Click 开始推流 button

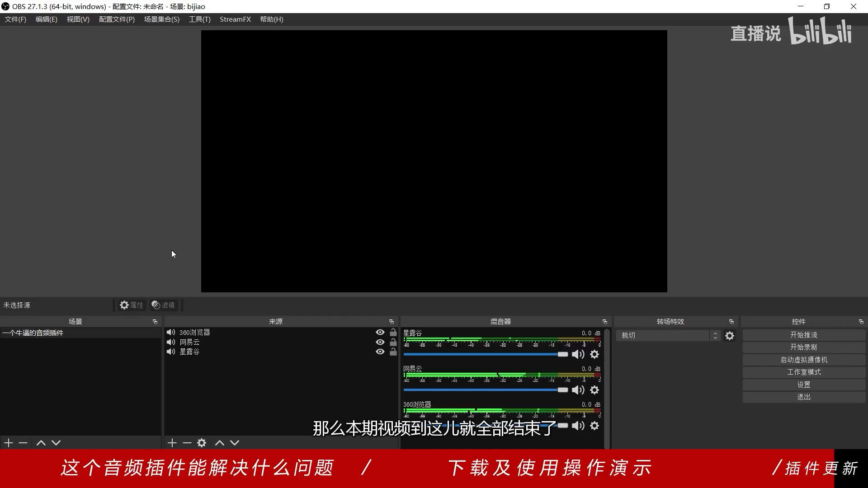coord(803,335)
